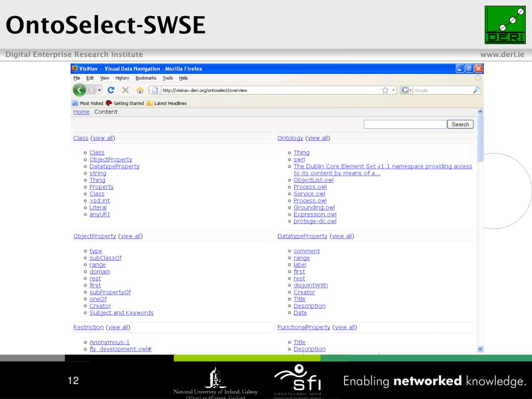
Task: Open the Class section heading link
Action: click(x=81, y=138)
